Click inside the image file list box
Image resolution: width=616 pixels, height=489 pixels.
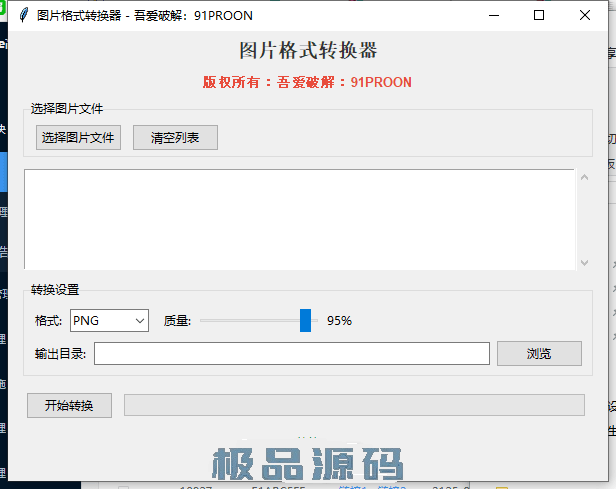click(x=299, y=220)
